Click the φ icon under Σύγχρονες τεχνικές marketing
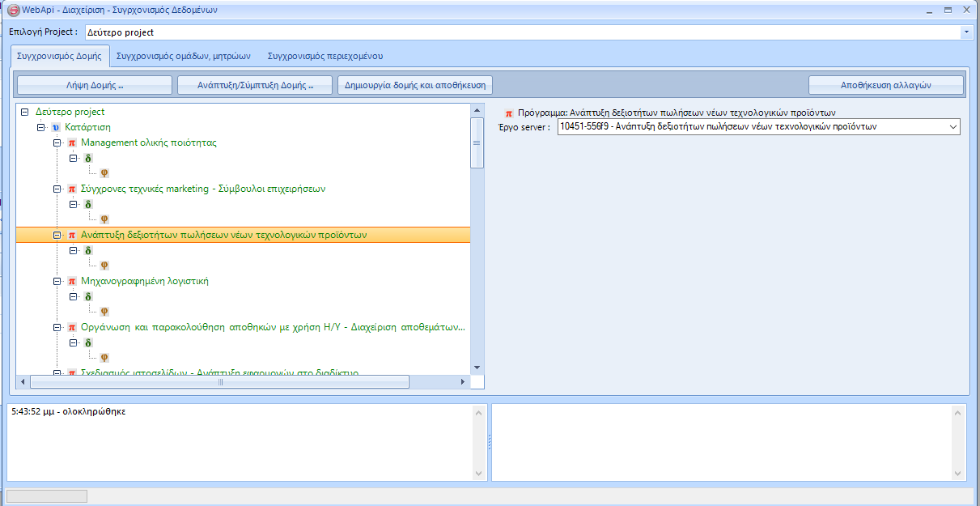Viewport: 980px width, 506px height. click(104, 219)
